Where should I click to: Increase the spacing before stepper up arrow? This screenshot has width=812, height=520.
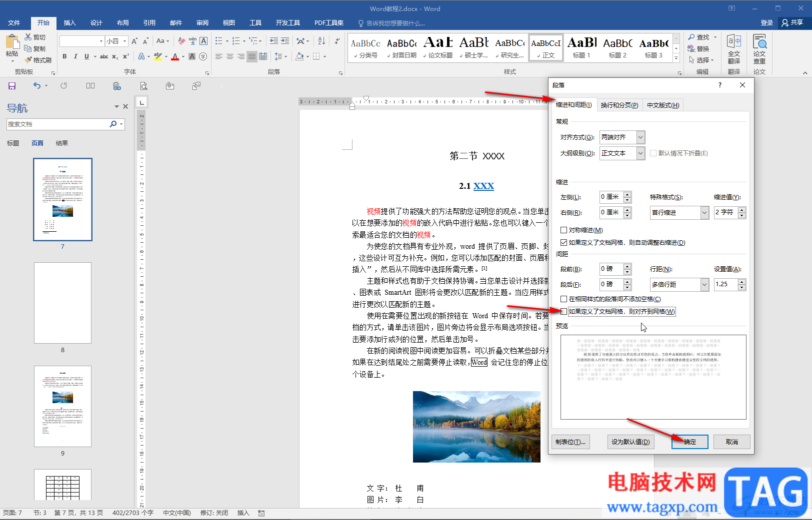pyautogui.click(x=627, y=266)
